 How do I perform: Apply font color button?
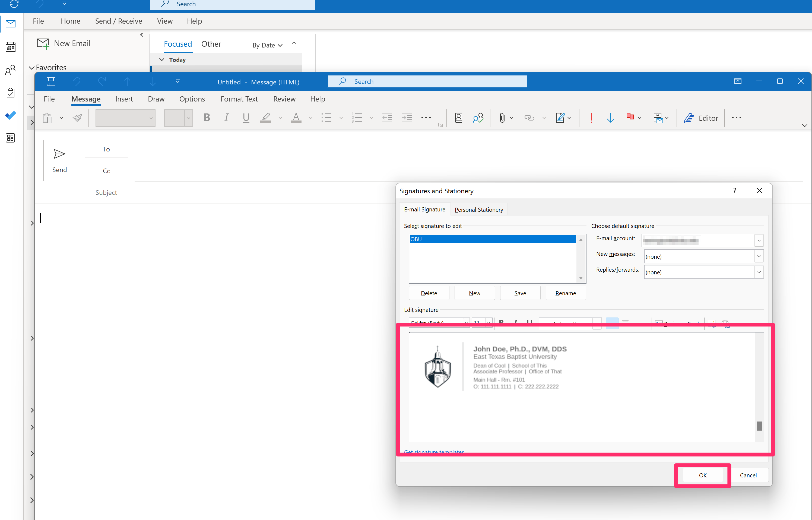click(x=296, y=118)
